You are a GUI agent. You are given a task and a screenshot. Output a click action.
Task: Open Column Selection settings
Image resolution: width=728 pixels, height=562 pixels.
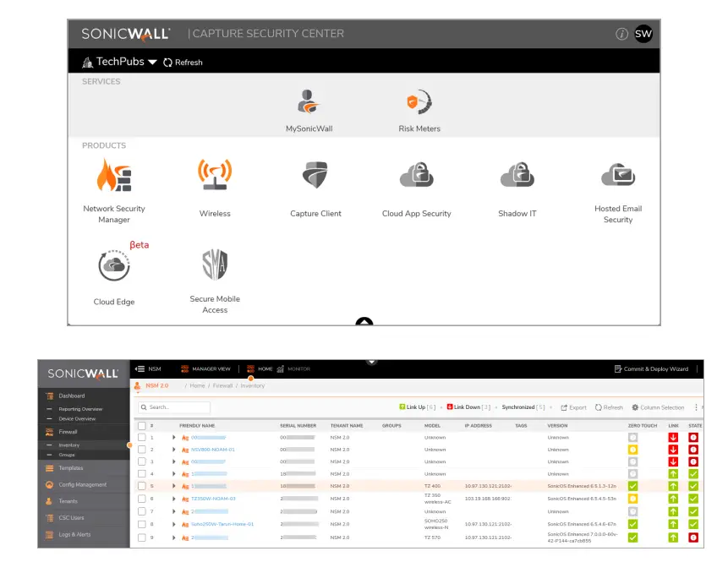[x=658, y=407]
